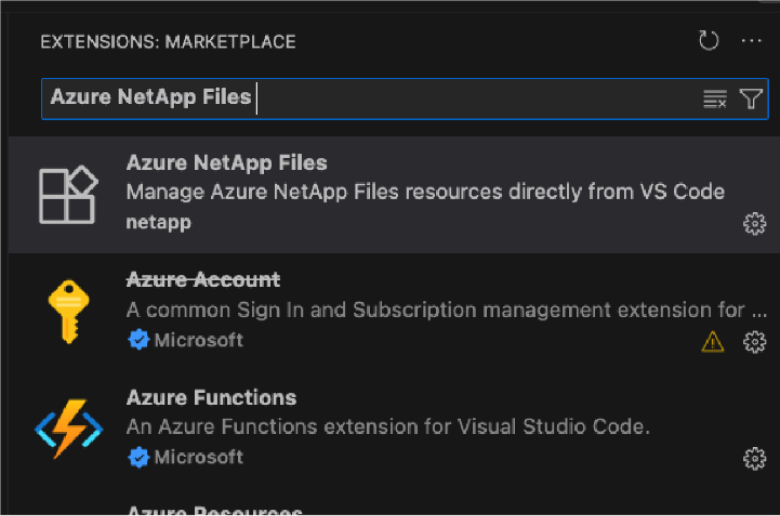The image size is (780, 516).
Task: Select the Azure Account extension title
Action: [x=203, y=280]
